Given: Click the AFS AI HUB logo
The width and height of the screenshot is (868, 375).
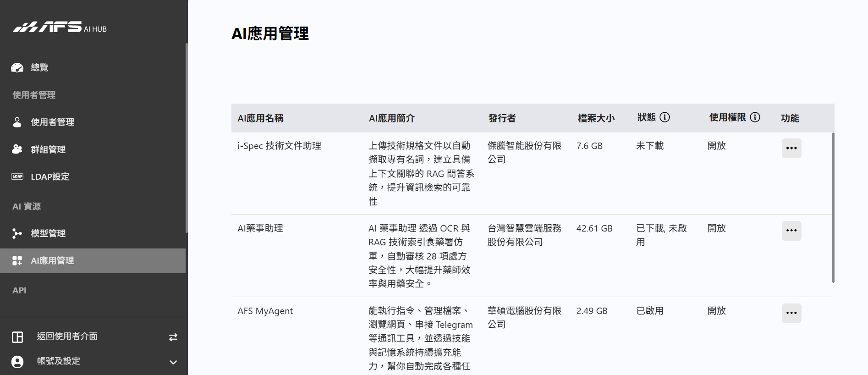Looking at the screenshot, I should (x=60, y=28).
